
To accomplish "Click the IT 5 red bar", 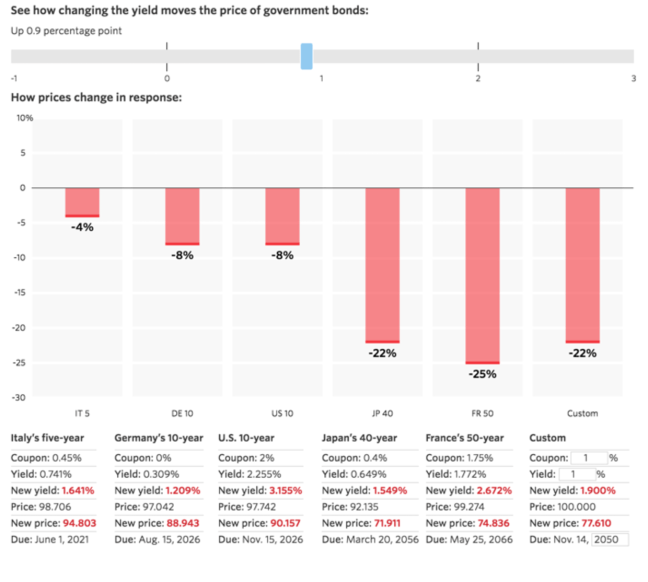I will (82, 202).
